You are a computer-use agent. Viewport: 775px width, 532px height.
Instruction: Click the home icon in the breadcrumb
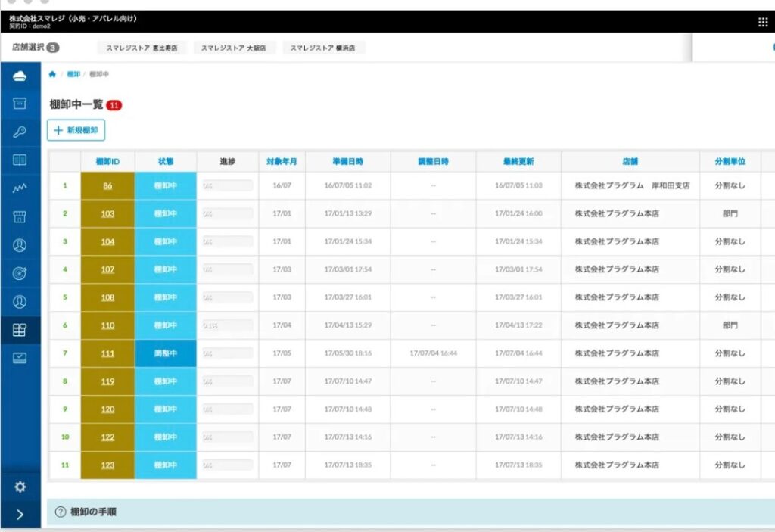click(52, 74)
